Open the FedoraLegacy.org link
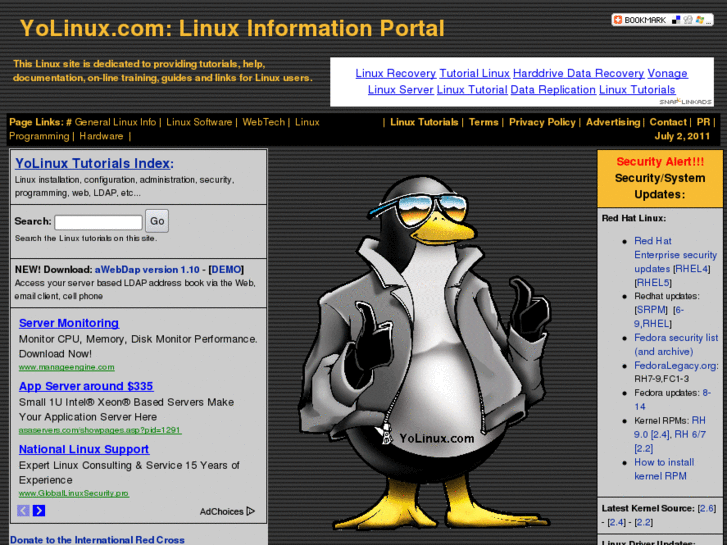Screen dimensions: 727x545 click(676, 365)
